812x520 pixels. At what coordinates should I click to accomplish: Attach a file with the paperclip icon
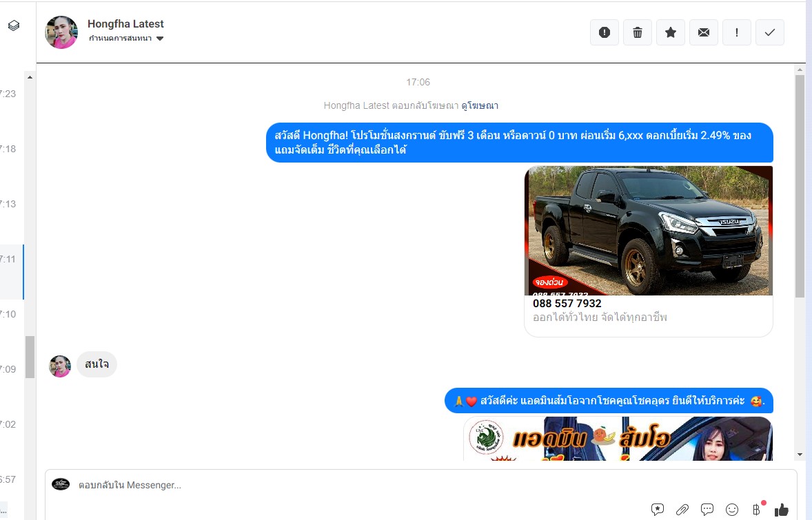tap(682, 510)
